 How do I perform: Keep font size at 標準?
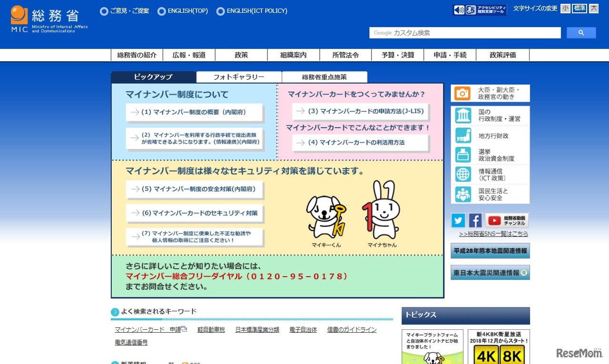579,9
